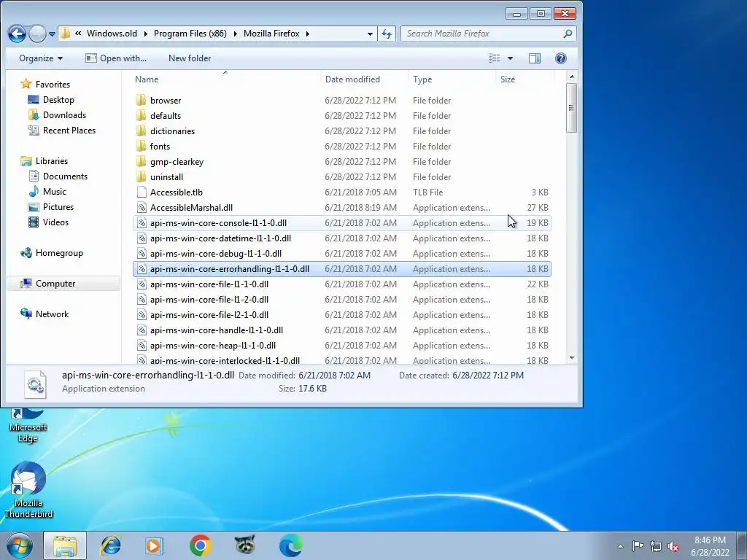Launch Windows Media Player from taskbar
This screenshot has height=560, width=747.
click(x=155, y=545)
